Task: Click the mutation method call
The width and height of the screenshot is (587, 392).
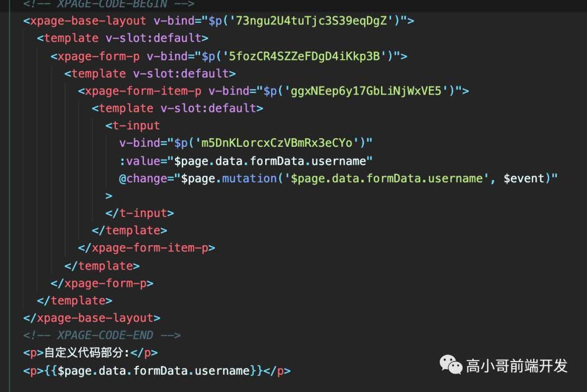Action: 249,178
